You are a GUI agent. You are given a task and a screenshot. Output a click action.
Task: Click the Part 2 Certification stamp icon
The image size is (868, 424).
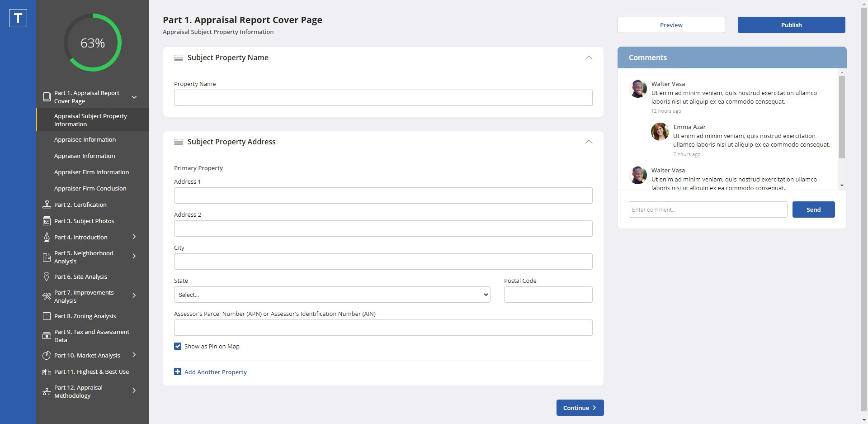(47, 205)
